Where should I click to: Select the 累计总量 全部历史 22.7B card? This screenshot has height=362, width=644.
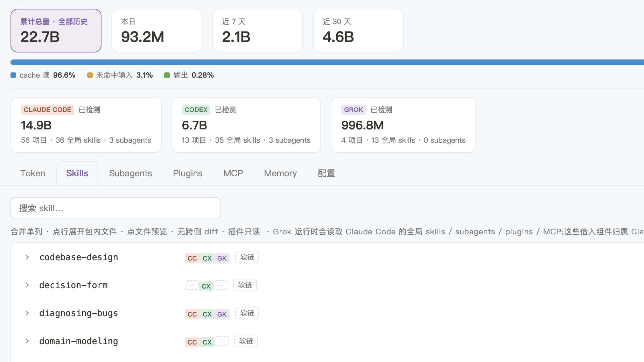coord(56,31)
